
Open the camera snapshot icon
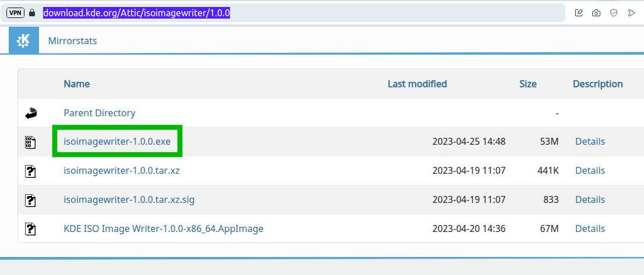pyautogui.click(x=596, y=13)
